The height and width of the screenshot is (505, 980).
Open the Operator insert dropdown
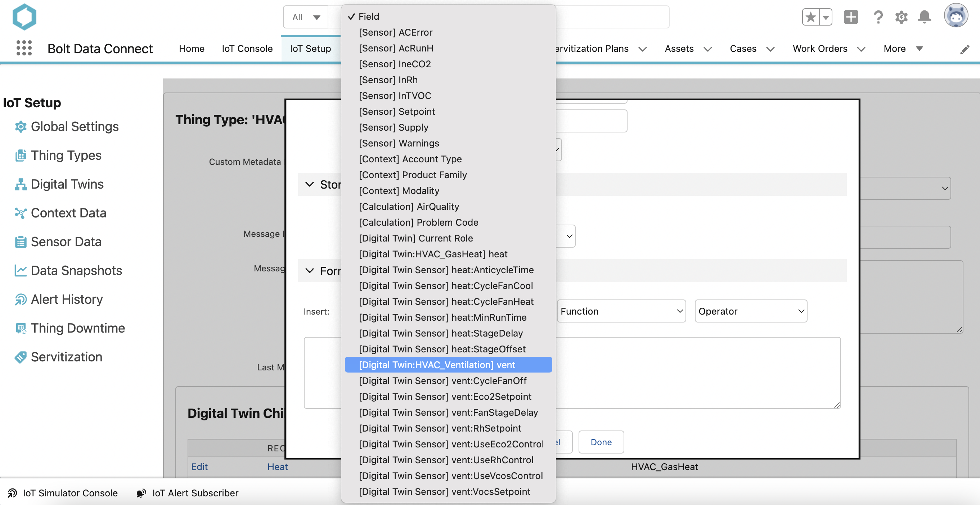coord(751,311)
